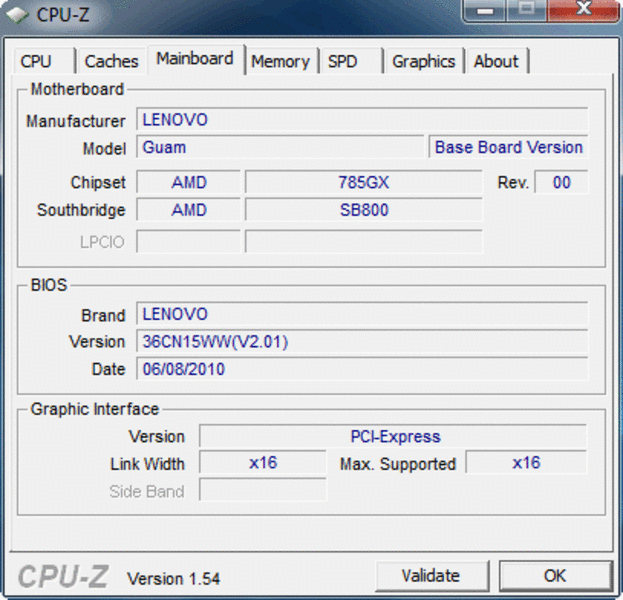Click the Model label
Screen dimensions: 623x600
104,149
